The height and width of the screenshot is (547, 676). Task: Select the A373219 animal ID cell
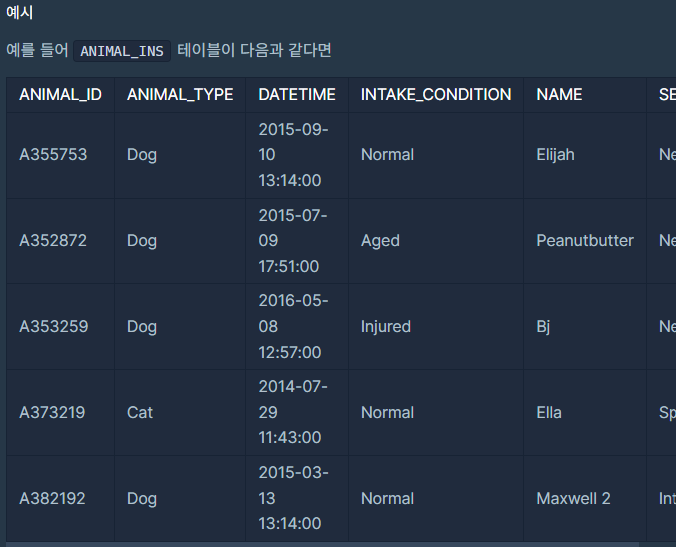pyautogui.click(x=60, y=413)
